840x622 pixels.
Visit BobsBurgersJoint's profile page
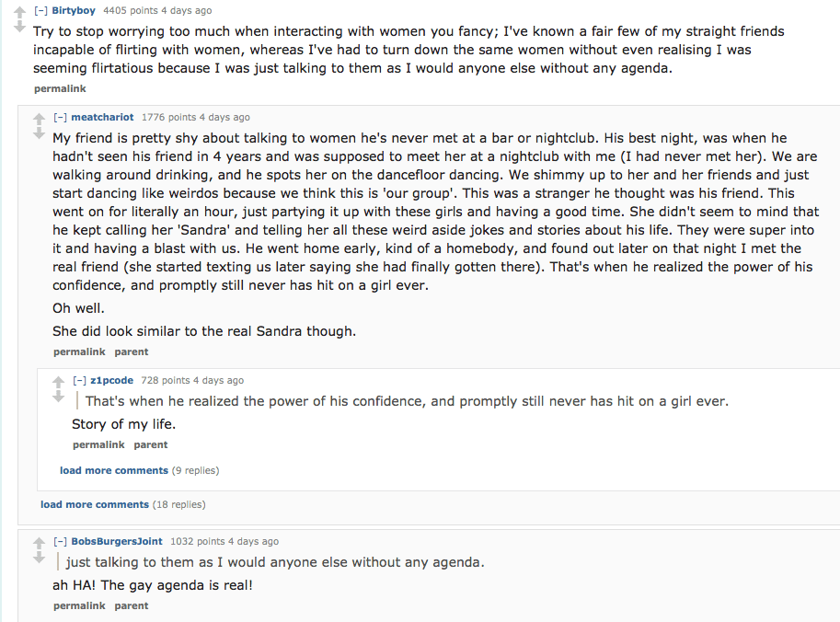pyautogui.click(x=117, y=542)
